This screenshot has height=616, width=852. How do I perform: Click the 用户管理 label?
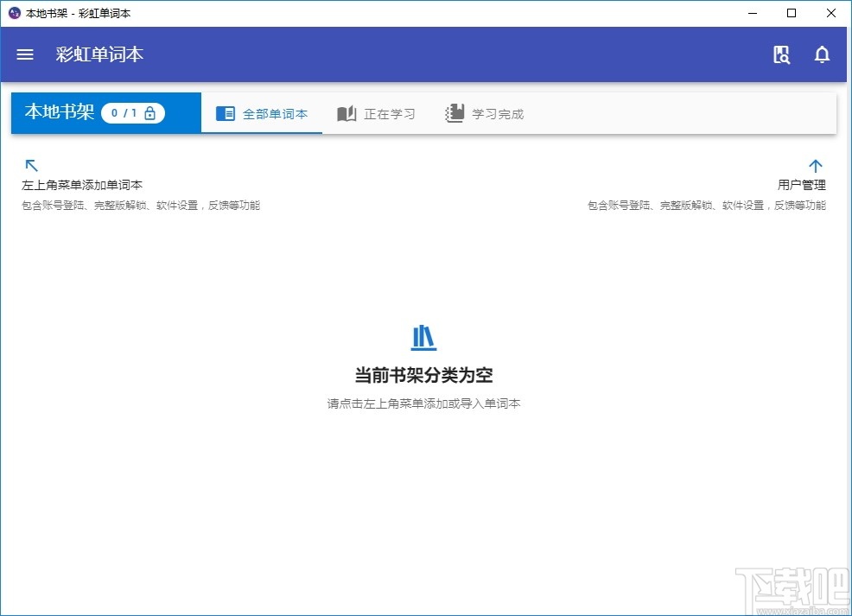pos(802,184)
